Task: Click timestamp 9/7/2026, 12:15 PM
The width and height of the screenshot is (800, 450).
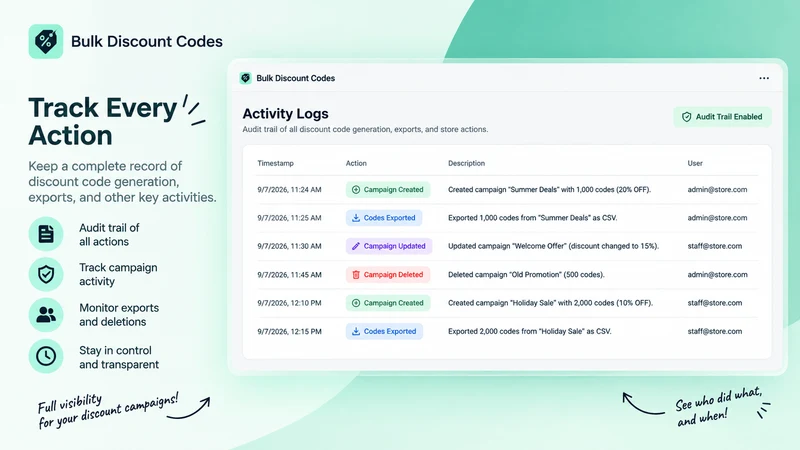Action: [x=289, y=332]
